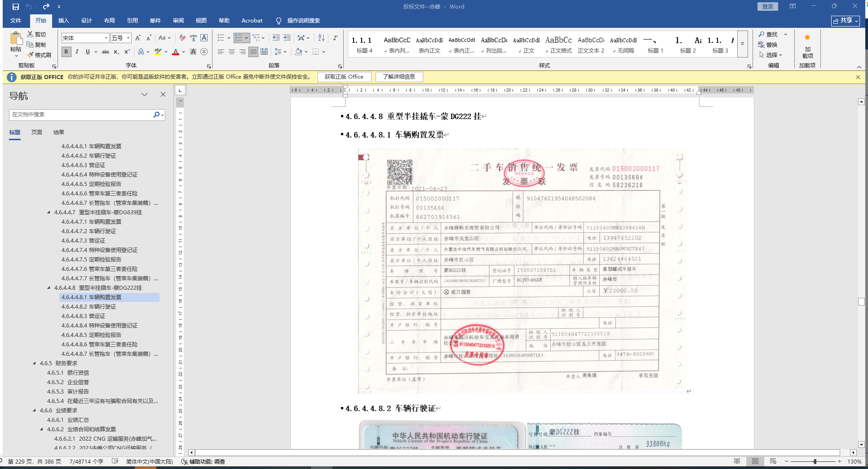868x469 pixels.
Task: Click the 了解详细信息 button
Action: [x=399, y=77]
